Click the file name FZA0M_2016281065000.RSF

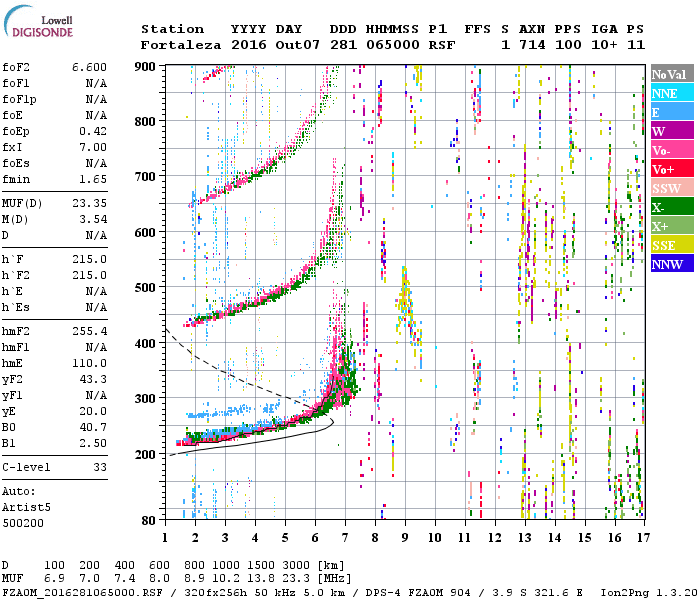pos(83,593)
